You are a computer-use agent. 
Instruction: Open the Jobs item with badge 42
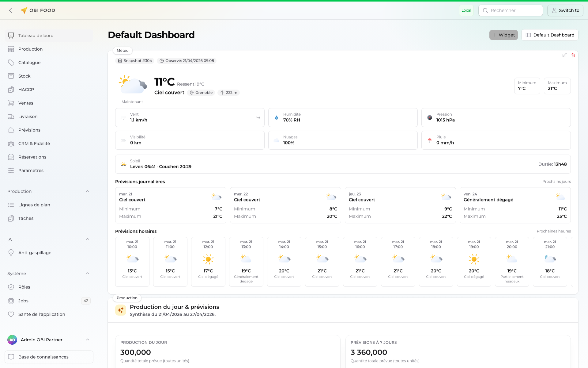23,301
